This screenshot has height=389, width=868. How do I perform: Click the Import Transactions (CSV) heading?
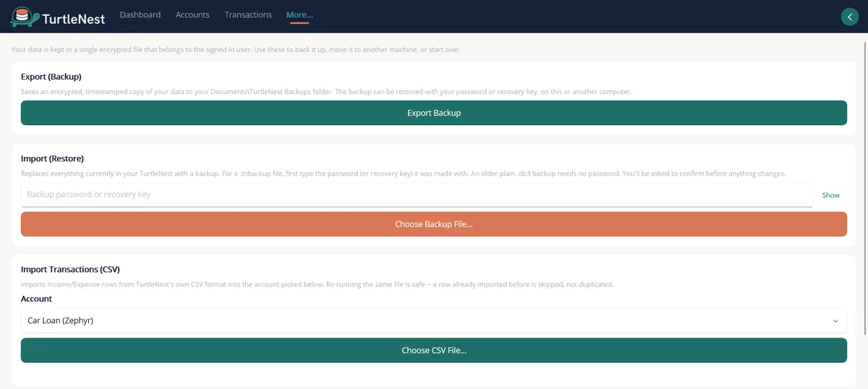point(70,269)
